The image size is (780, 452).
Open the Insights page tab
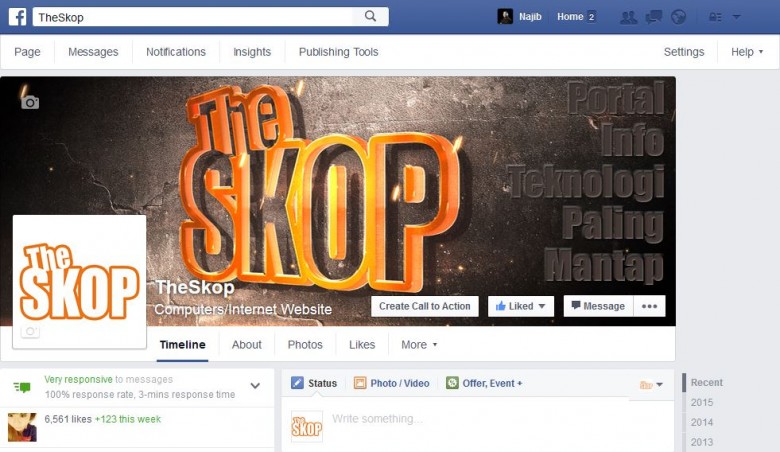point(252,52)
